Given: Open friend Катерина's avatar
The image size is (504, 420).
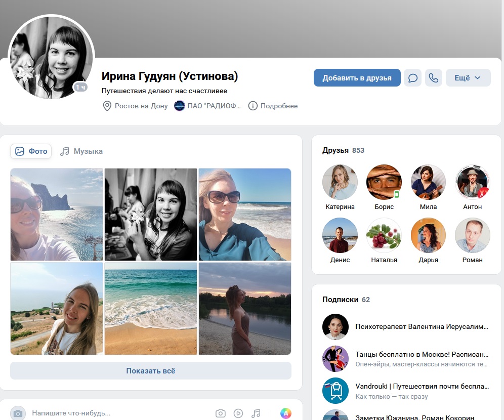Looking at the screenshot, I should (x=340, y=182).
